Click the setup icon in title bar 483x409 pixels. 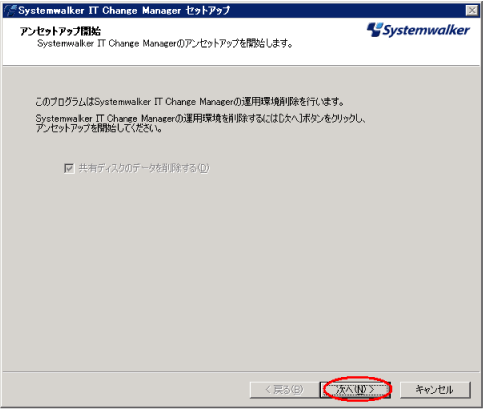click(10, 11)
